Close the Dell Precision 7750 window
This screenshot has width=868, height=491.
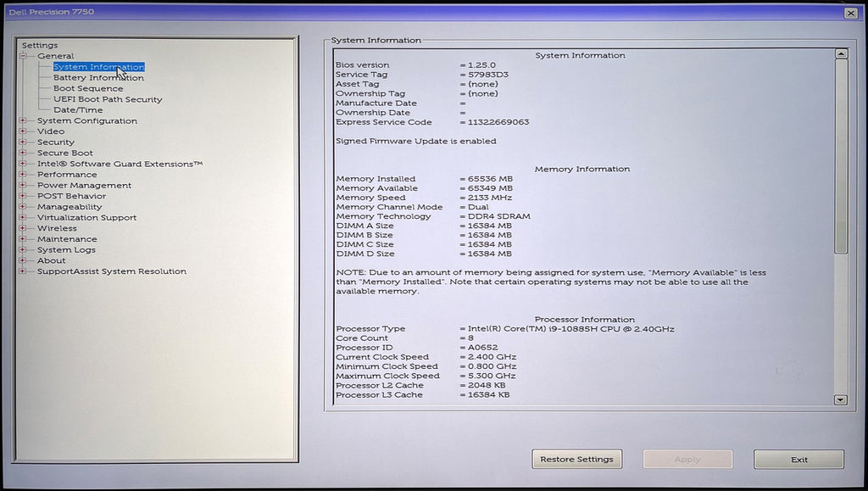[851, 13]
